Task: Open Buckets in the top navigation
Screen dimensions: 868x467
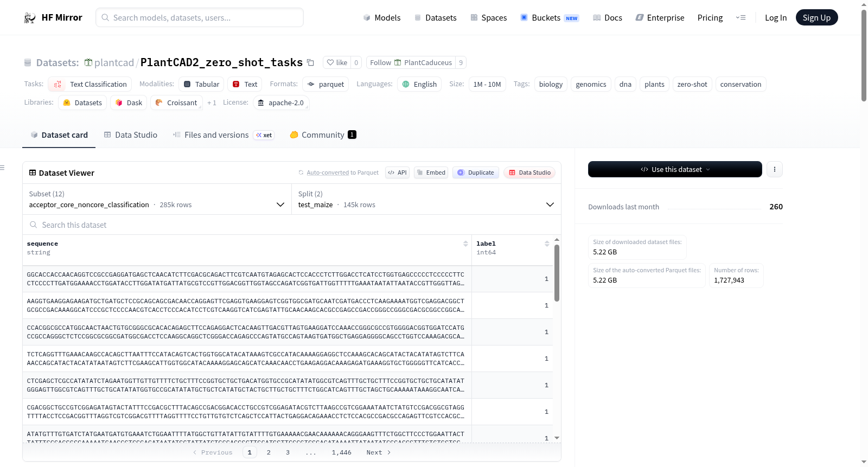Action: pos(550,17)
